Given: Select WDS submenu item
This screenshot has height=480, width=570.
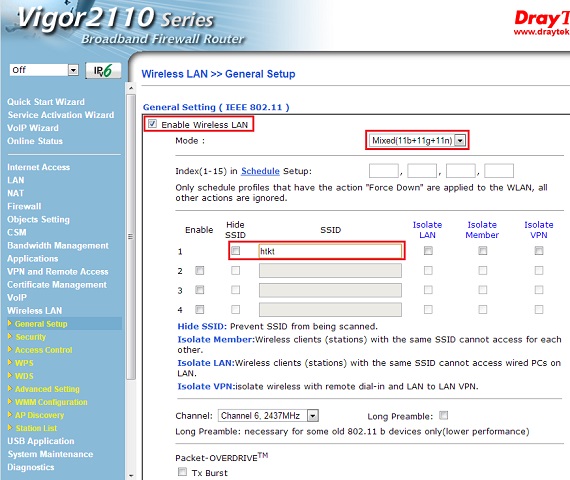Looking at the screenshot, I should point(24,376).
